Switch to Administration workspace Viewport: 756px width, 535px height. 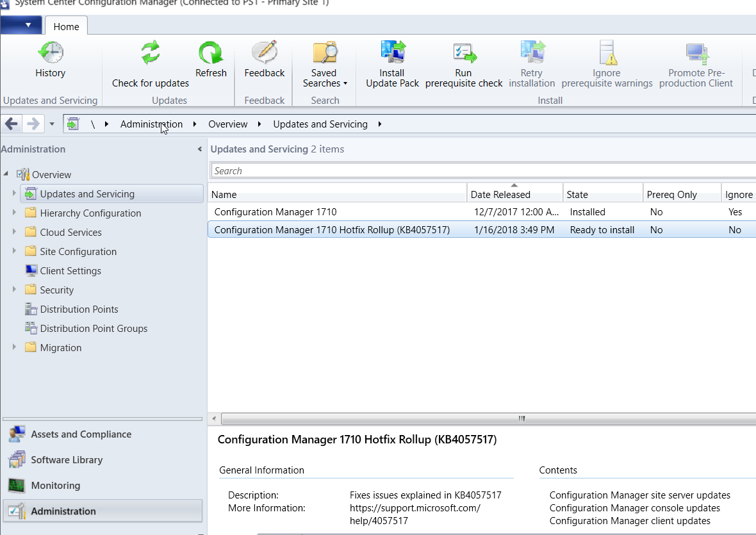coord(103,511)
